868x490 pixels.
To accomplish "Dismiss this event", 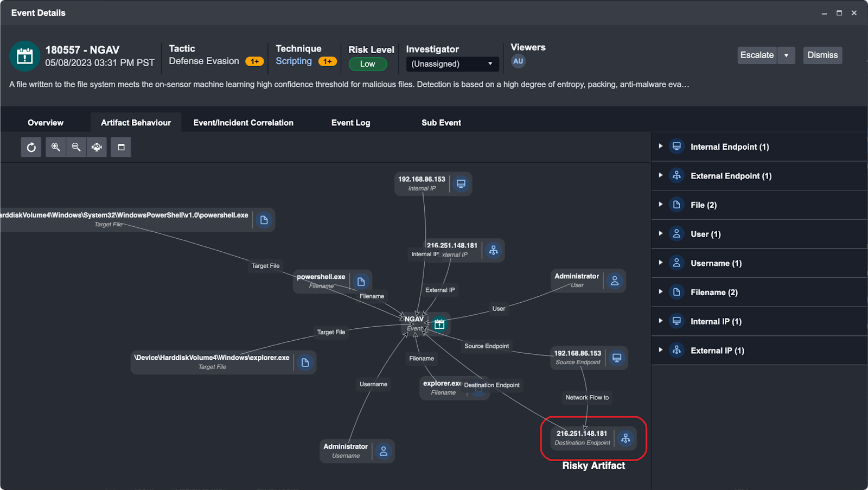I will point(822,55).
